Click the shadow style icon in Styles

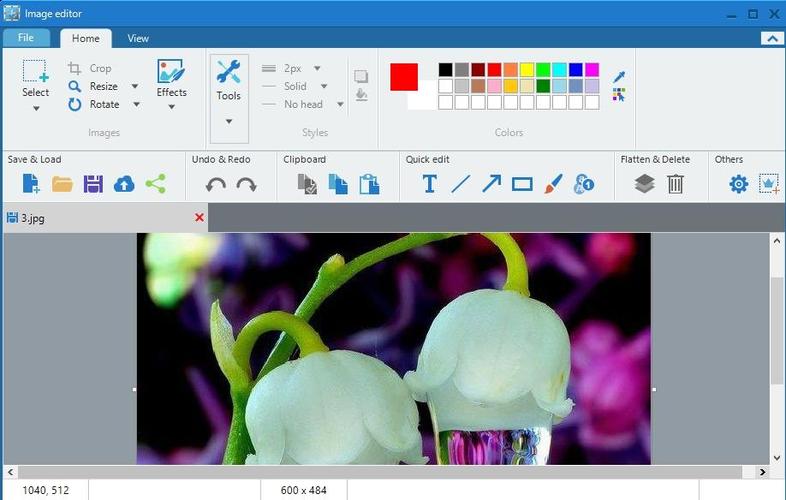pyautogui.click(x=361, y=76)
